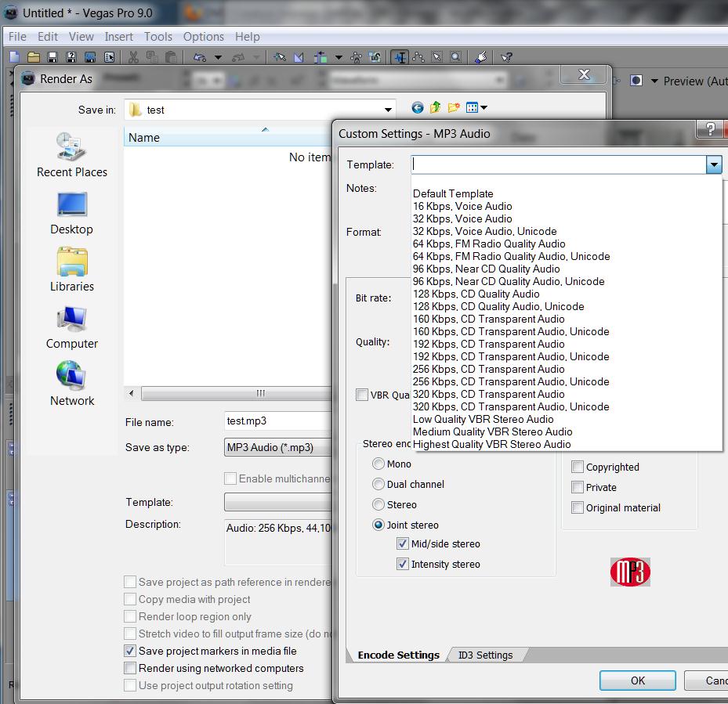Screen dimensions: 728x704
Task: Expand the Save in folder dropdown
Action: click(x=388, y=110)
